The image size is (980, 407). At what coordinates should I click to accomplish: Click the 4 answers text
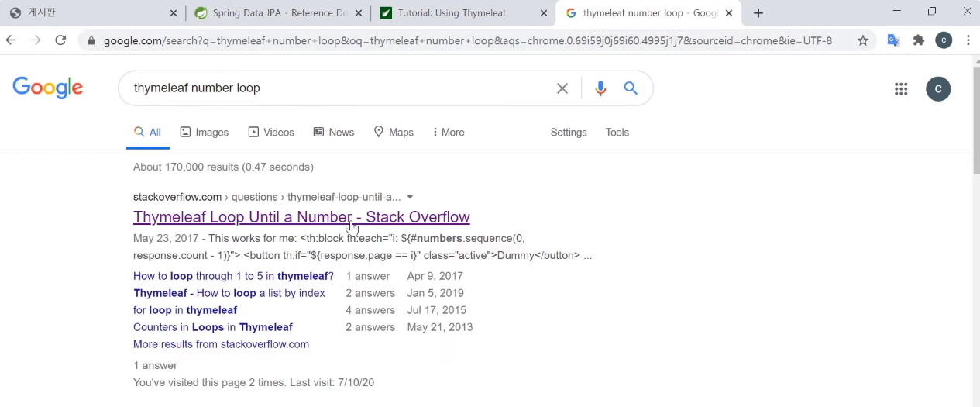point(370,310)
